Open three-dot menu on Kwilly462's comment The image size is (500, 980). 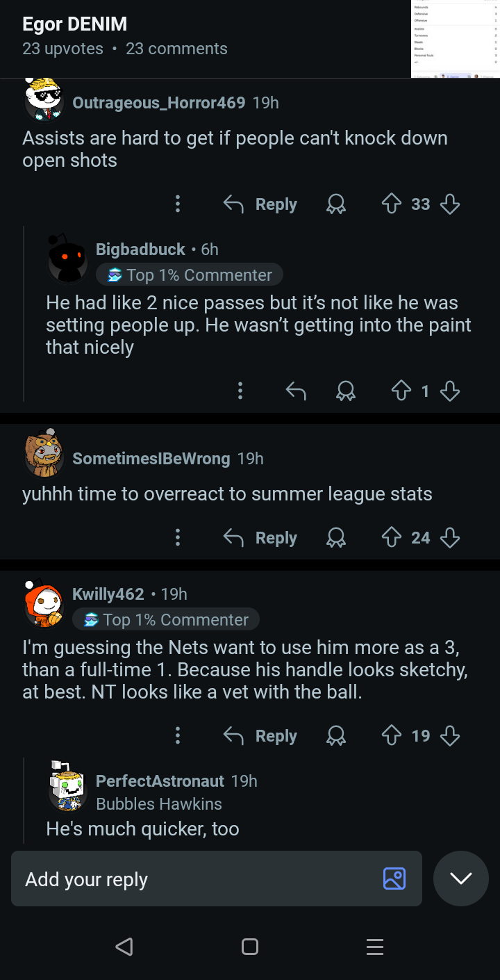(178, 735)
